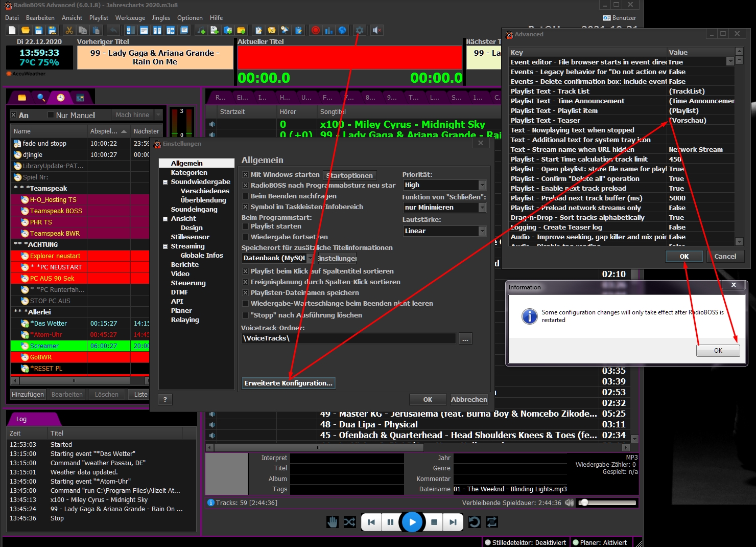Viewport: 756px width, 547px height.
Task: Click the folder-plus add folder icon
Action: coord(241,31)
